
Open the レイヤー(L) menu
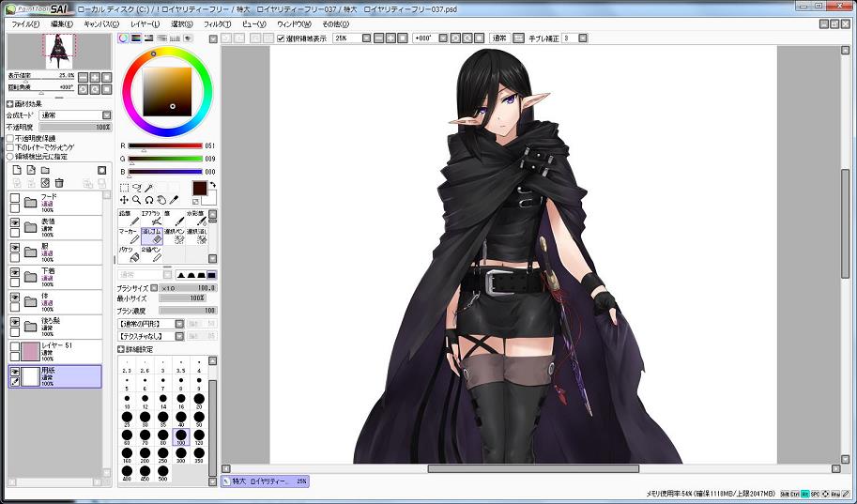click(145, 23)
